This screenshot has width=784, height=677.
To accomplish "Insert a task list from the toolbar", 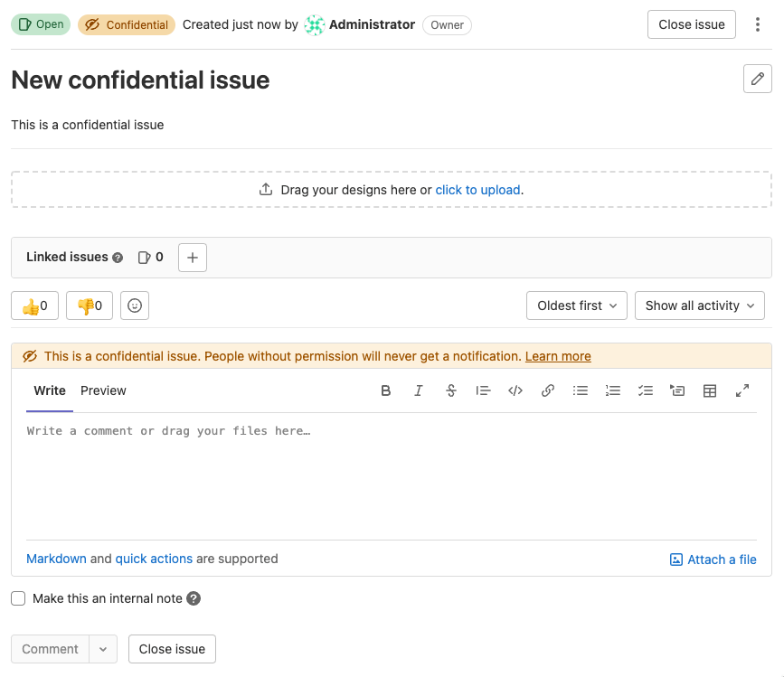I will pos(645,390).
